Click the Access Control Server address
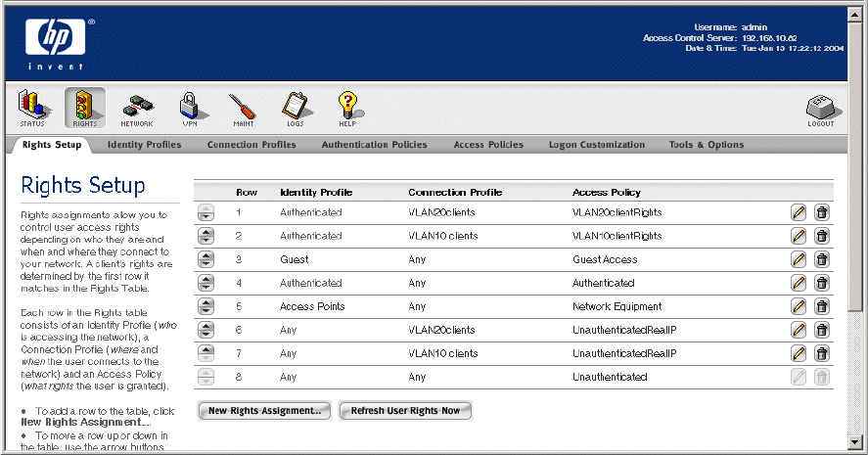Viewport: 868px width, 455px height. [769, 38]
